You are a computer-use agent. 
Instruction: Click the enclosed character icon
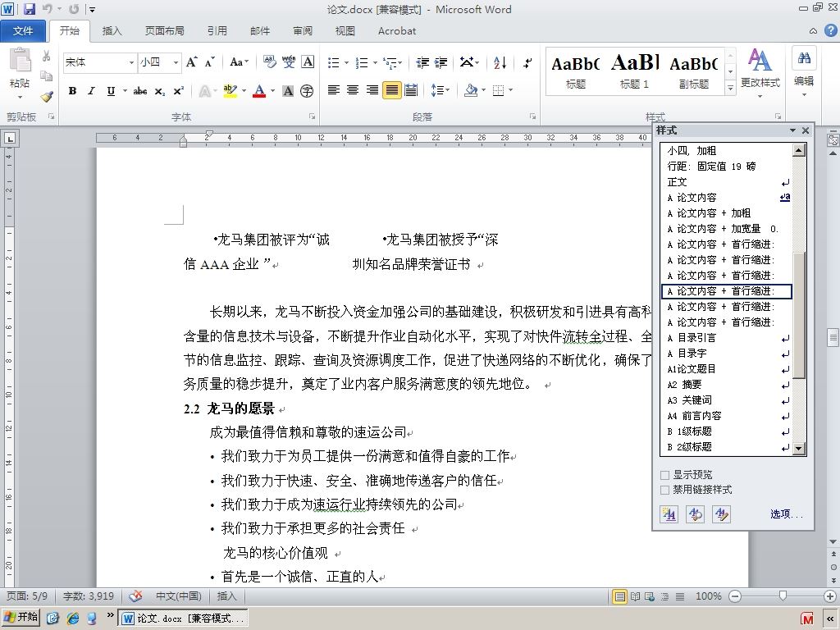(x=307, y=91)
